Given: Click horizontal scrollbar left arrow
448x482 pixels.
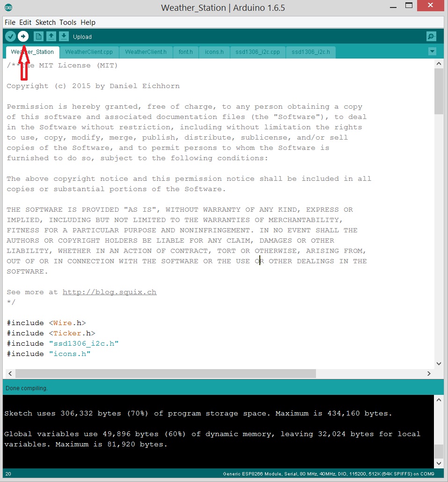Looking at the screenshot, I should [x=10, y=373].
